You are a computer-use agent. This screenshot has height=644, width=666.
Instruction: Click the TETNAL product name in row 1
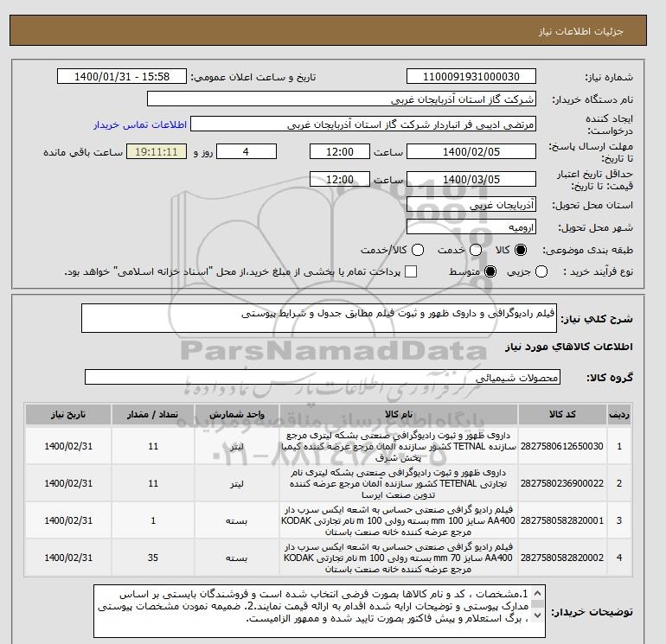coord(399,446)
